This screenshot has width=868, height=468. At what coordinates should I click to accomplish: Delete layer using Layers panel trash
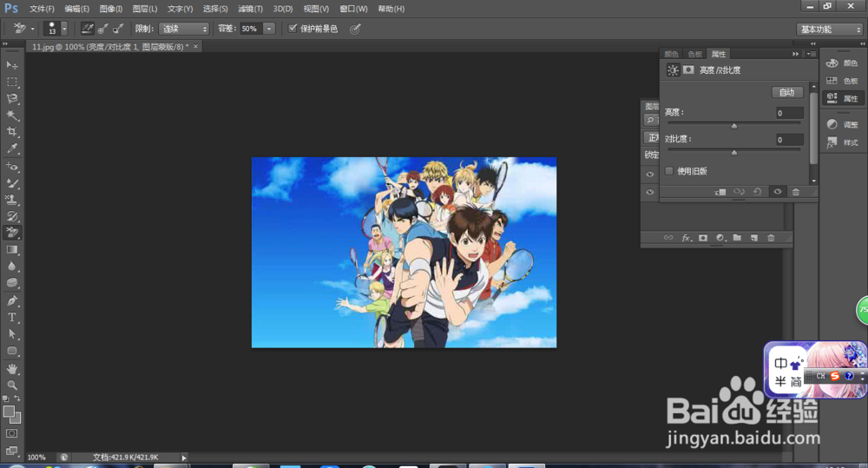click(x=771, y=238)
